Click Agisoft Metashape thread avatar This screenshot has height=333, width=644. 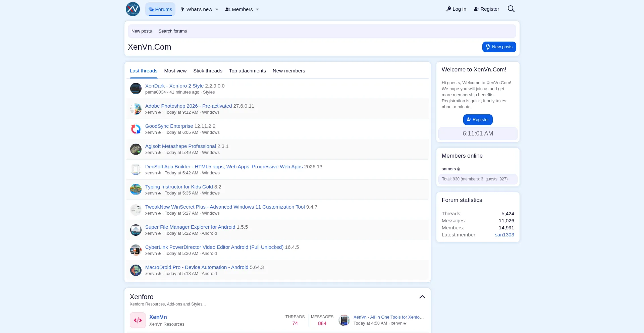coord(136,149)
